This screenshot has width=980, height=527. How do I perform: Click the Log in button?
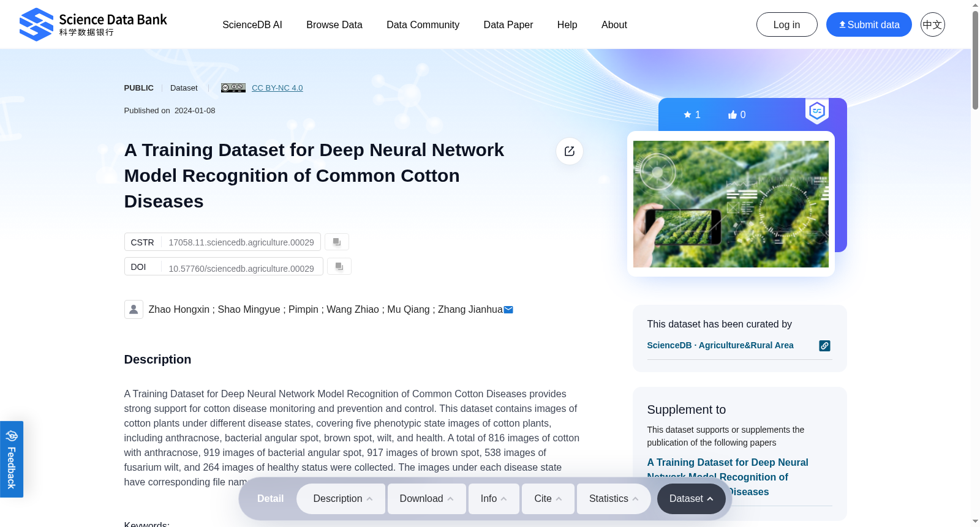[x=786, y=24]
